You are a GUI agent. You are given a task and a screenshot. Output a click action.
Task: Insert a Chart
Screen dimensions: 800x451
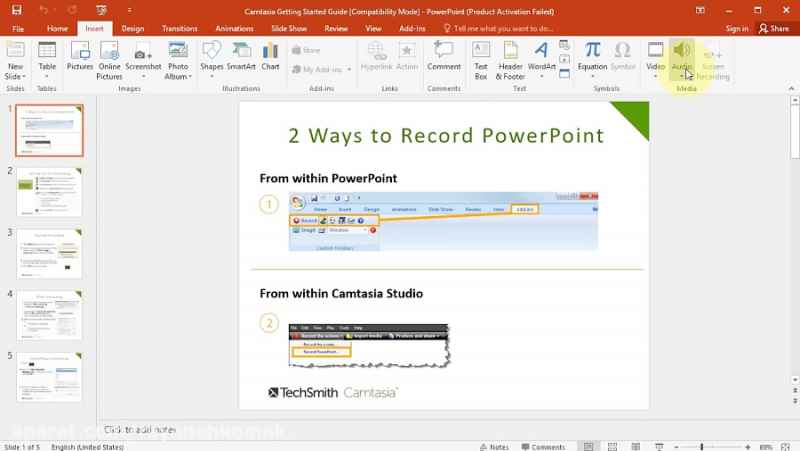click(270, 57)
